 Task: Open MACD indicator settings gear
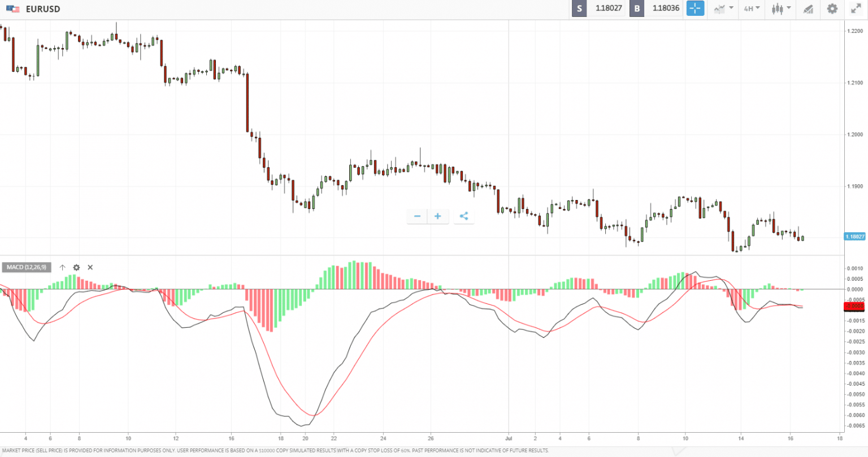tap(76, 267)
